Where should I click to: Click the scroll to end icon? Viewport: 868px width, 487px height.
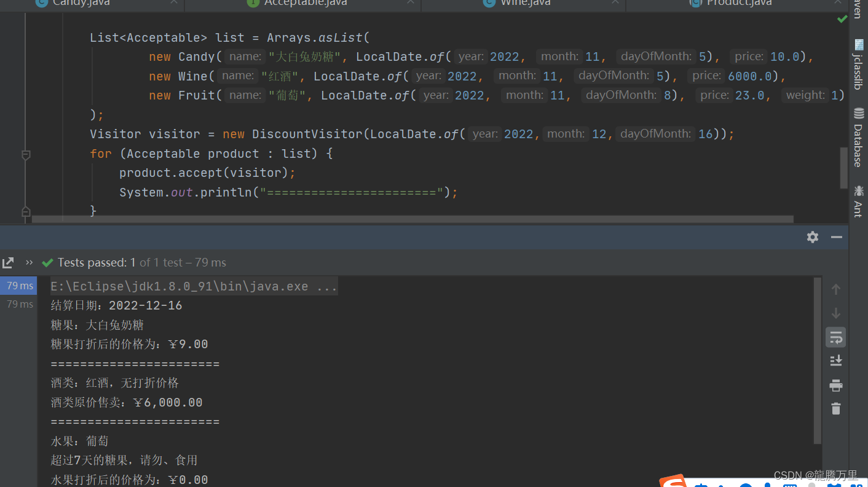tap(835, 360)
